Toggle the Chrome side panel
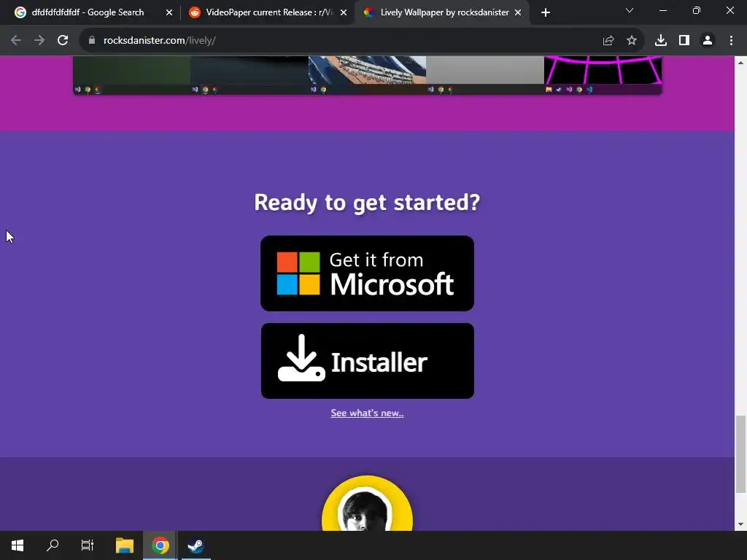The image size is (747, 560). pos(684,41)
